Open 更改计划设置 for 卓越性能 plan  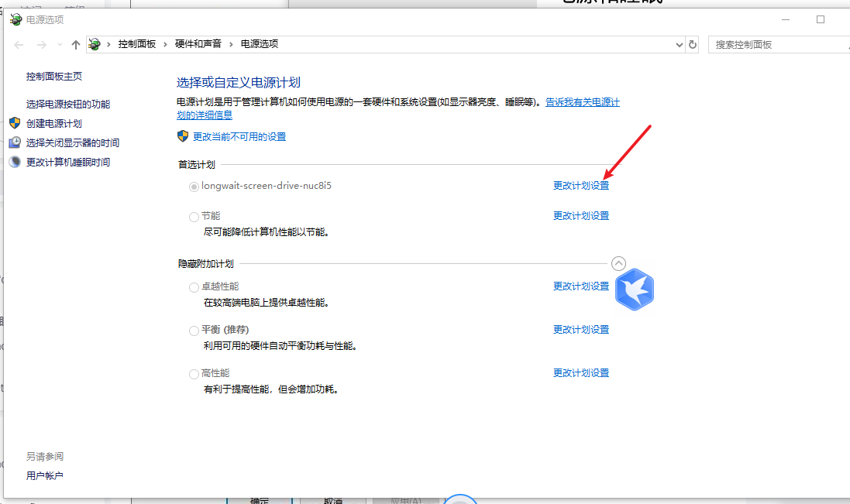coord(581,286)
